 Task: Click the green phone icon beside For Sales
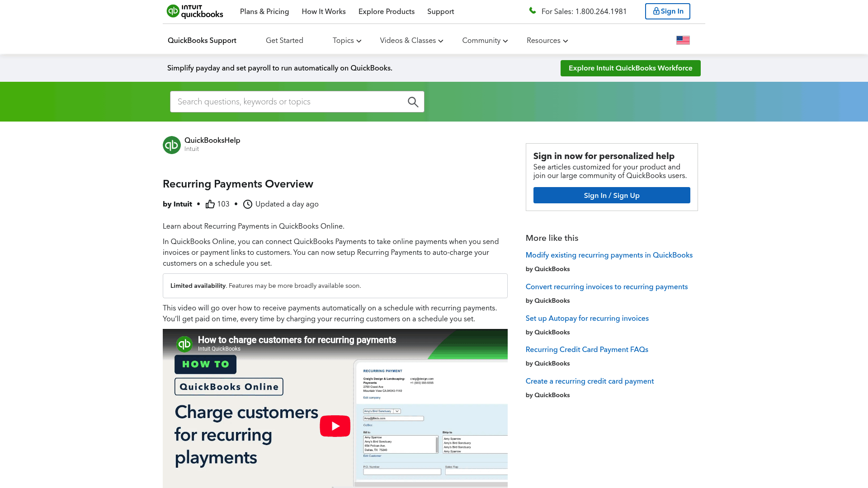click(x=533, y=11)
